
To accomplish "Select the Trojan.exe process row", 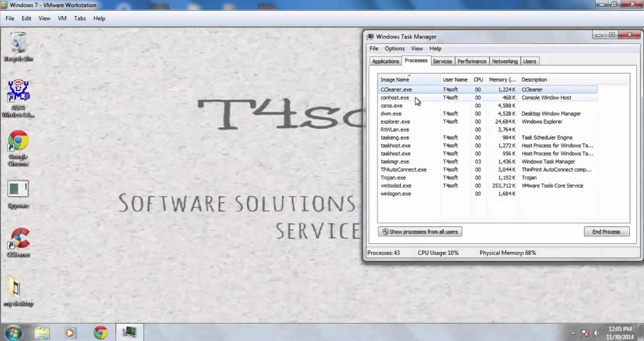I will click(x=488, y=178).
